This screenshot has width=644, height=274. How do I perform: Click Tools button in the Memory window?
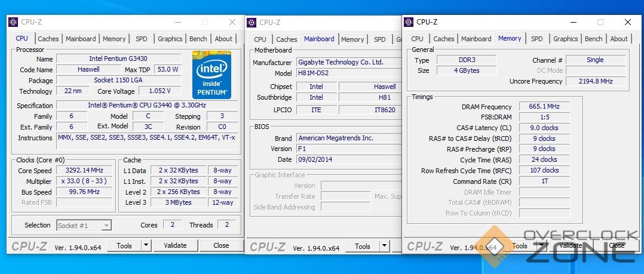[520, 246]
